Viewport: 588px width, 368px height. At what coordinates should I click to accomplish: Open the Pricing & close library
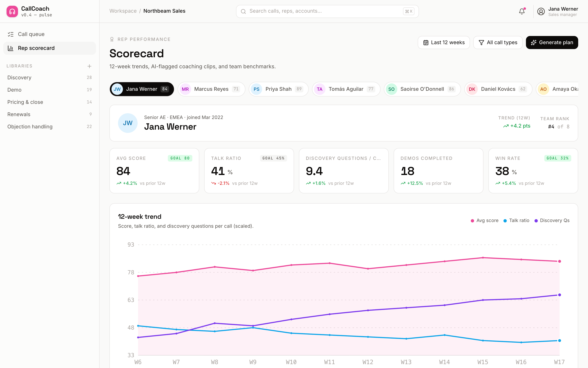coord(50,102)
